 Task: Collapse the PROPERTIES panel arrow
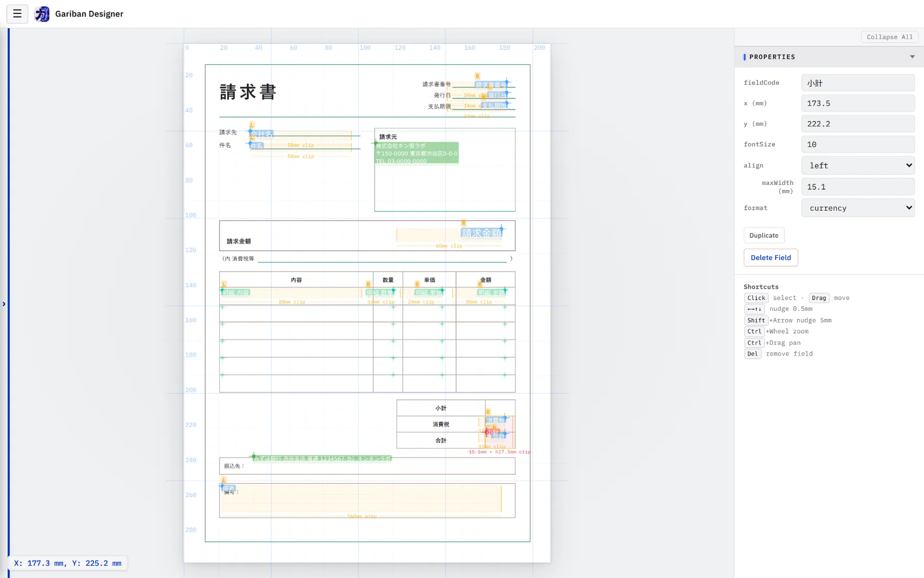[x=912, y=57]
